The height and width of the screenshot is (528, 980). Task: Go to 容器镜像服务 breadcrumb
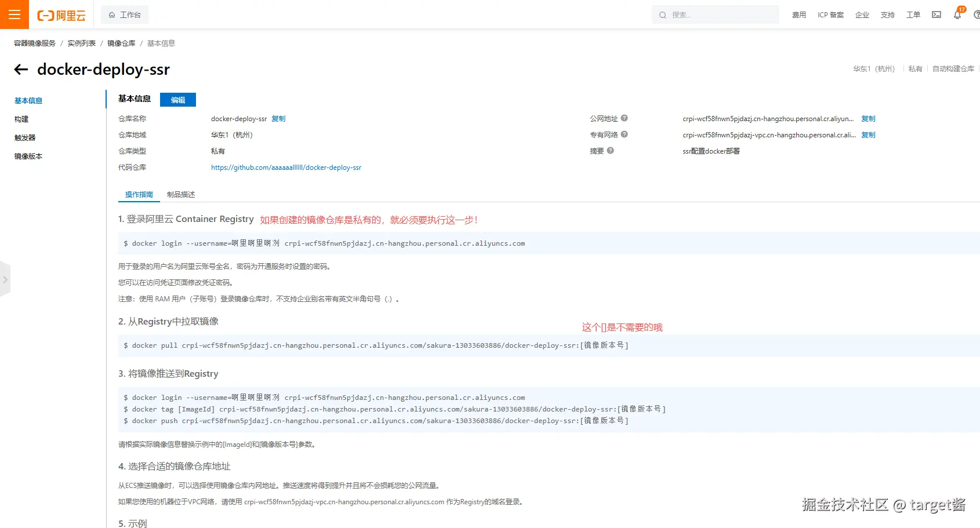(x=35, y=43)
